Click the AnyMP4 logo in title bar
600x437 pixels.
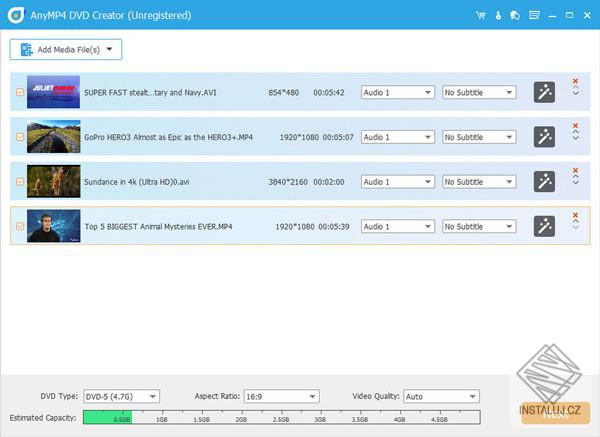(16, 15)
